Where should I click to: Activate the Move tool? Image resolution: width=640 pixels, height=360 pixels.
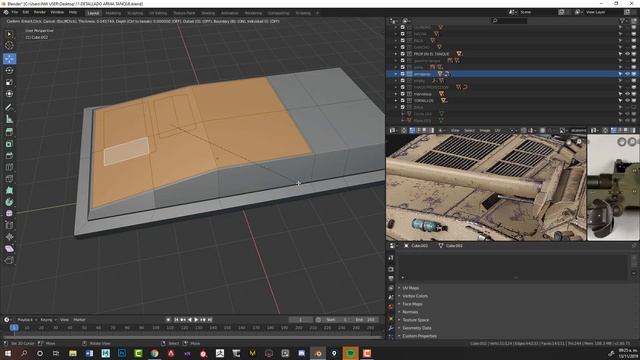[9, 59]
